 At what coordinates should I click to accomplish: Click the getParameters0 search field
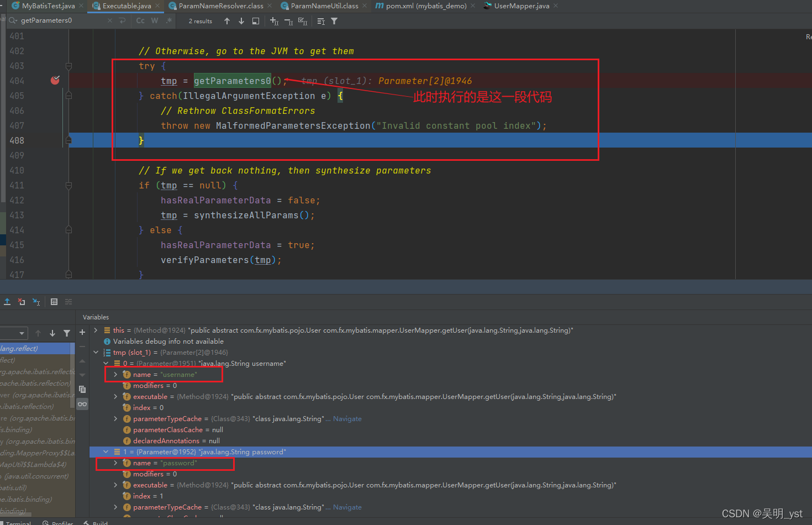click(61, 21)
